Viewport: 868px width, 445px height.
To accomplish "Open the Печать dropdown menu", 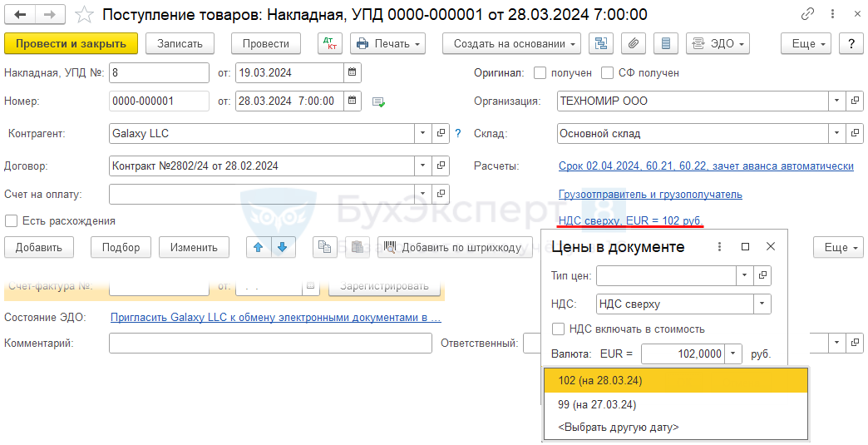I will pyautogui.click(x=387, y=43).
